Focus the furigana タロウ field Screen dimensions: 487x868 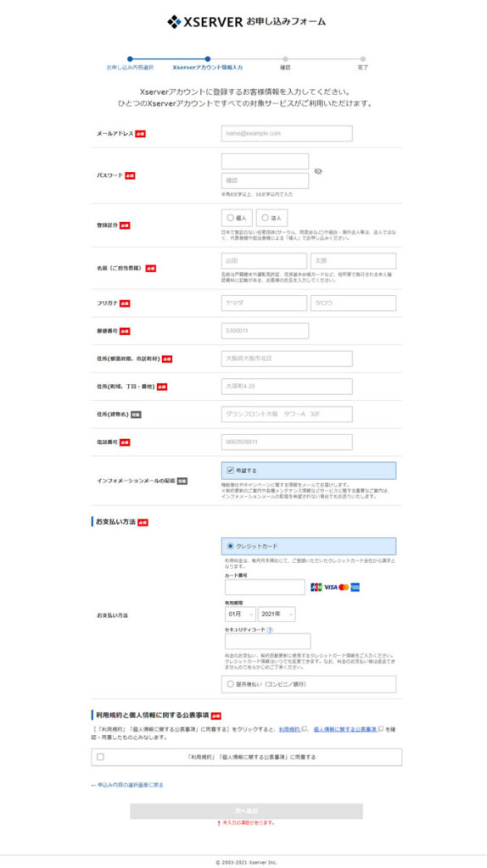[354, 303]
